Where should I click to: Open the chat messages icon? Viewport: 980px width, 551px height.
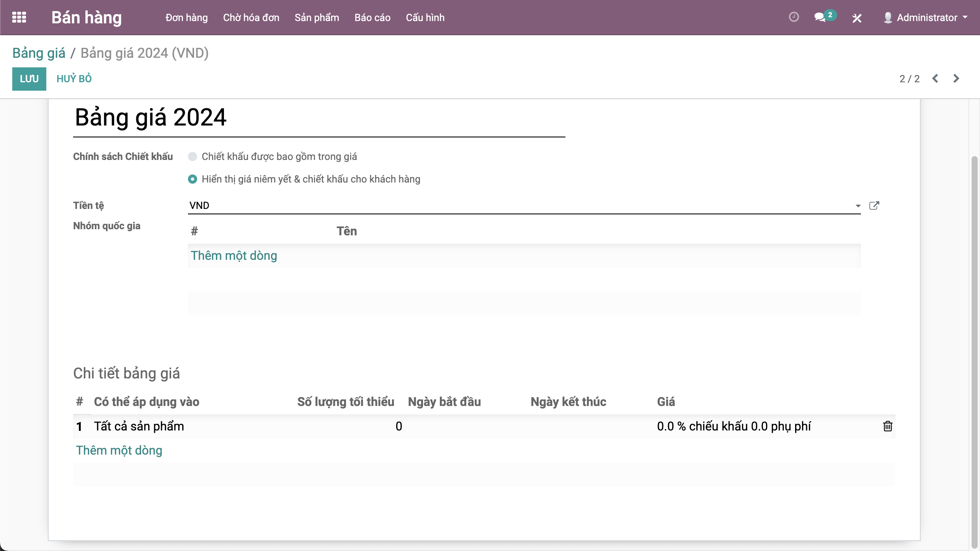(x=820, y=17)
